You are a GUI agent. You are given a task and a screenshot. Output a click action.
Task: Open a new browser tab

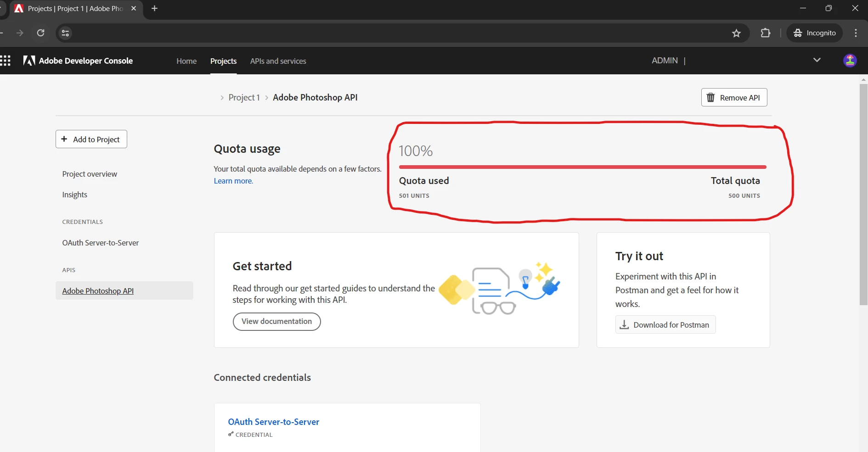[x=155, y=8]
